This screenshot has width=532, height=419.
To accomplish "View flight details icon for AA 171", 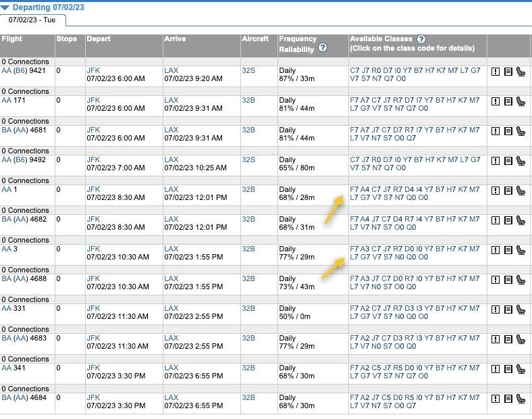I will click(508, 101).
